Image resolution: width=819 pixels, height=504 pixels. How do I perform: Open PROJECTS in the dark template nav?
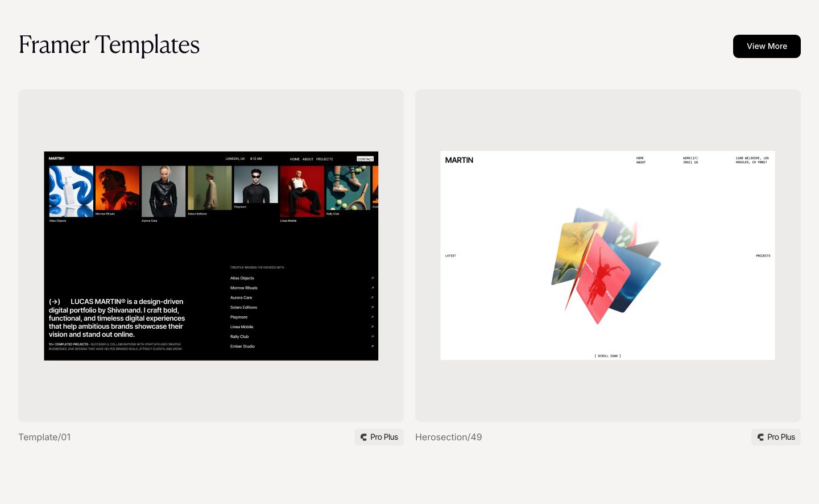click(325, 159)
